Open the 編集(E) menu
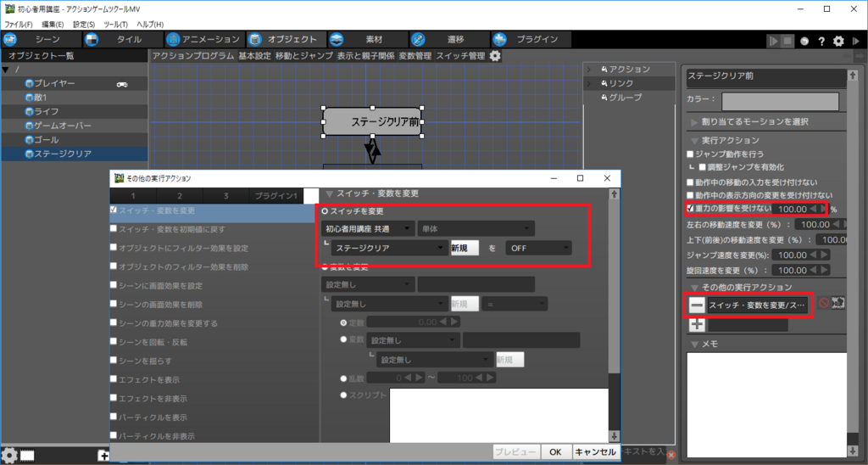Screen dimensions: 868x465 pos(53,25)
